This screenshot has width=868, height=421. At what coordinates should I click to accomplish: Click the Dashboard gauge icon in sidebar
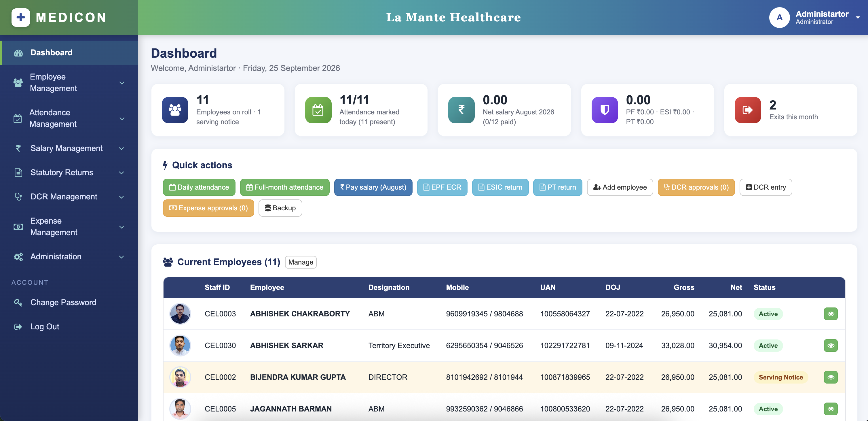[18, 53]
